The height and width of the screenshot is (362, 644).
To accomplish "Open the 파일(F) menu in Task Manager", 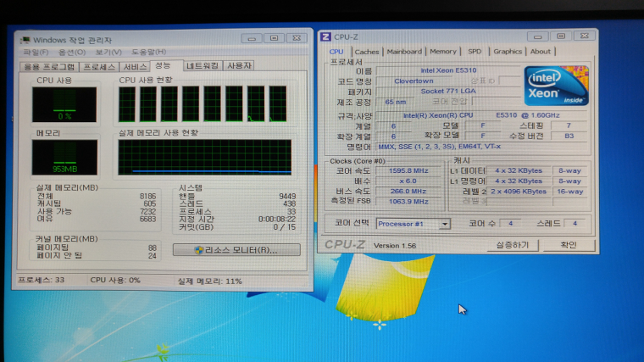I will point(36,53).
